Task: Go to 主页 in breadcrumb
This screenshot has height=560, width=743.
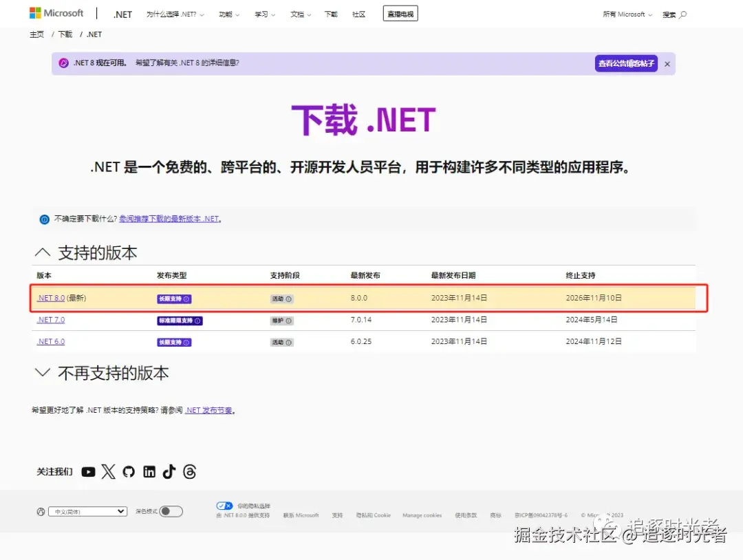Action: (x=36, y=34)
